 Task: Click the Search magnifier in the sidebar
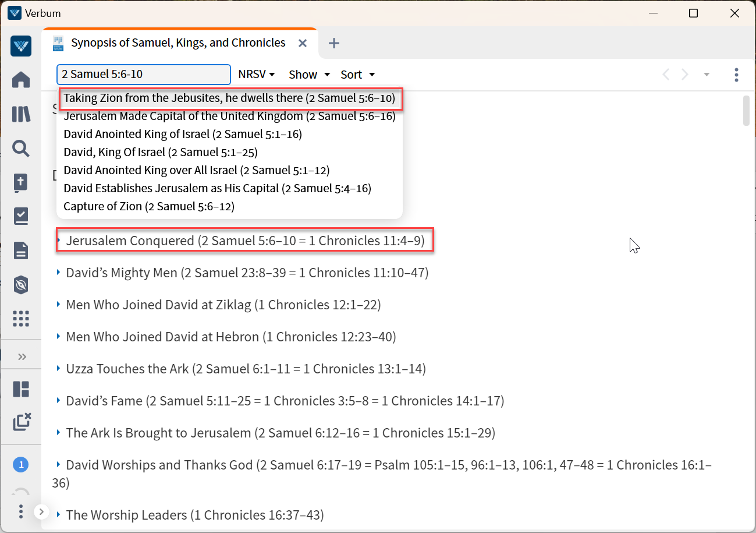(21, 149)
